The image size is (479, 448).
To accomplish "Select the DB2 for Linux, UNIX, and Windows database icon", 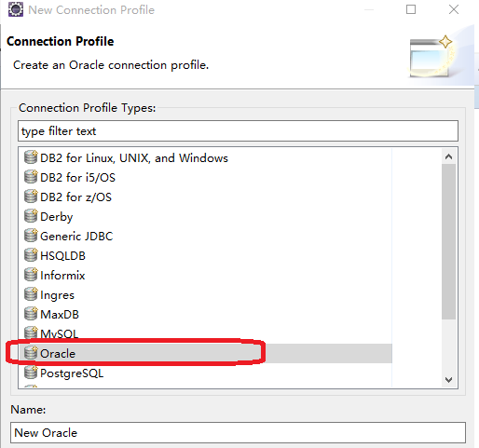I will [31, 157].
